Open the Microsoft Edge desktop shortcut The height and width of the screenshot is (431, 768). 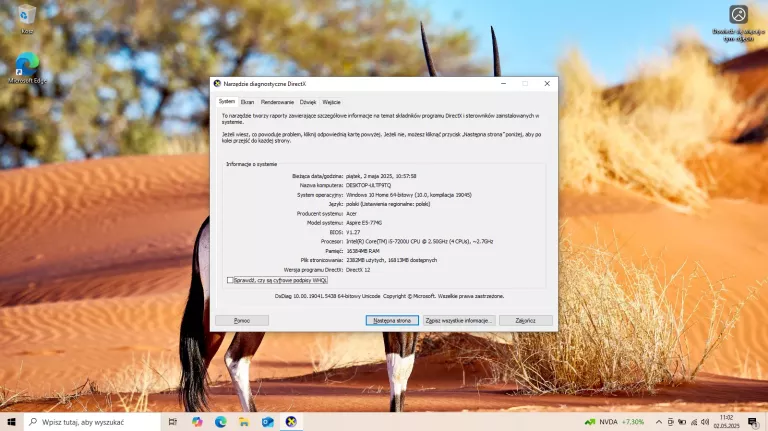27,68
